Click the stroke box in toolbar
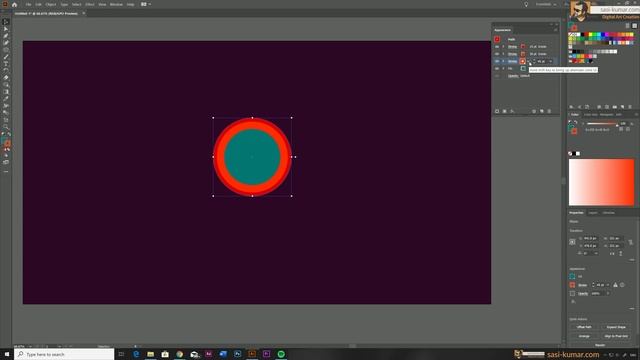 coord(7,144)
